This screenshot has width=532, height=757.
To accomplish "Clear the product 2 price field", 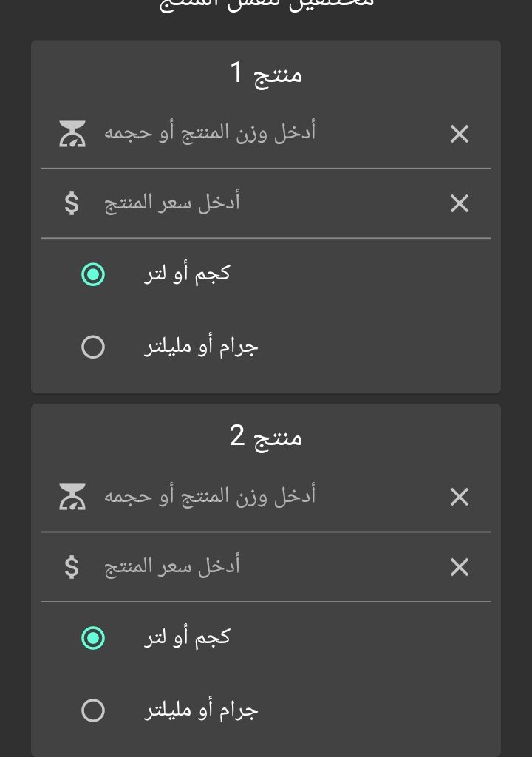I will coord(460,567).
